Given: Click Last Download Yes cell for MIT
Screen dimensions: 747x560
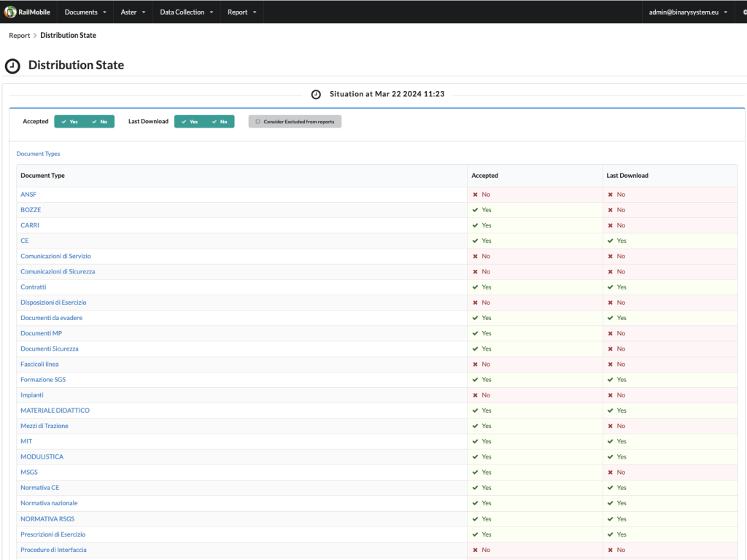Looking at the screenshot, I should pos(670,441).
